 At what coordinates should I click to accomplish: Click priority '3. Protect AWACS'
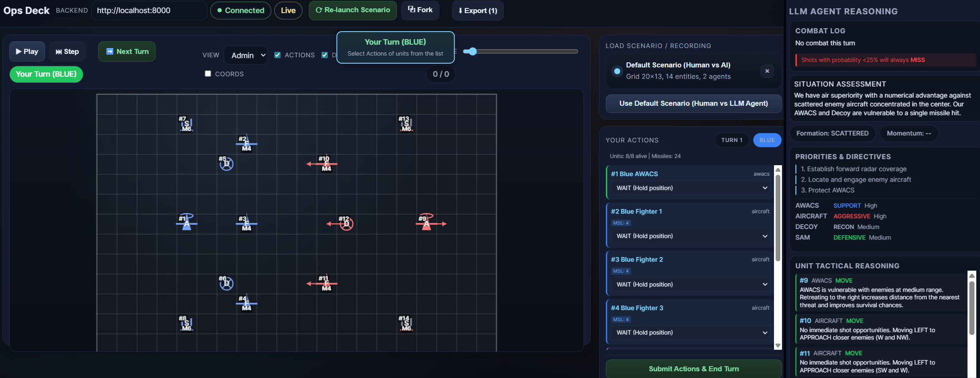827,190
